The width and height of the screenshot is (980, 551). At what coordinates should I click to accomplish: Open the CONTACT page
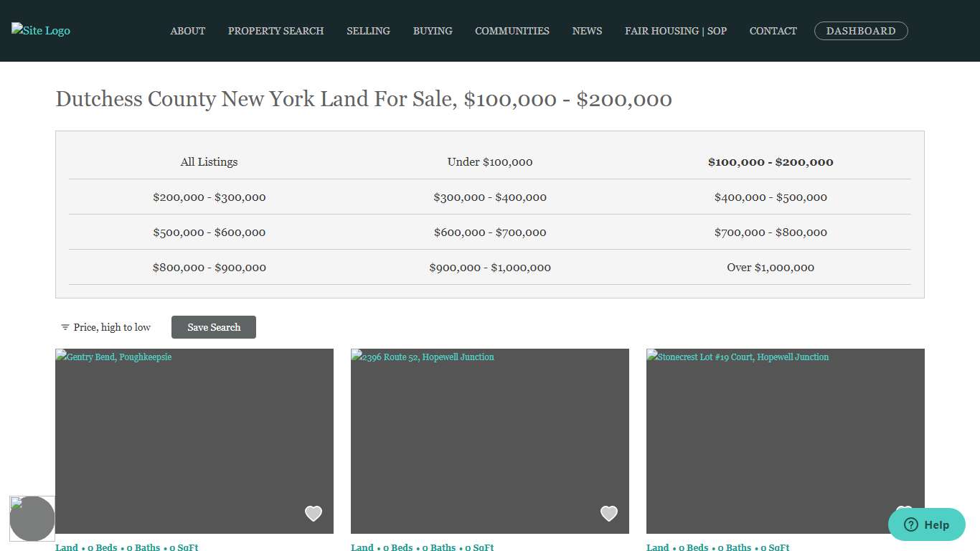tap(773, 31)
